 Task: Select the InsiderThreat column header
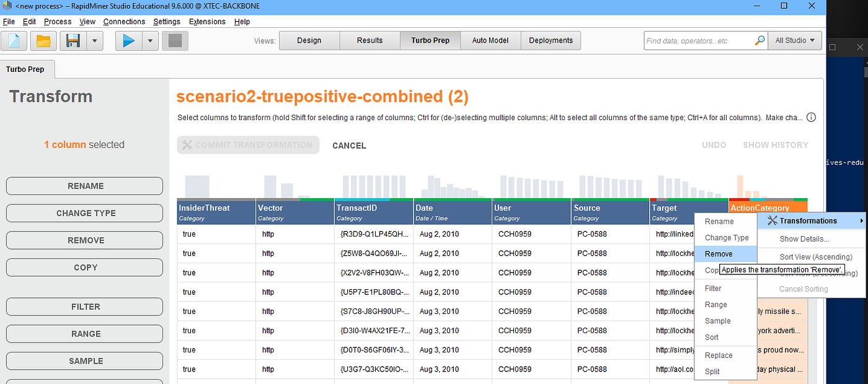click(216, 212)
